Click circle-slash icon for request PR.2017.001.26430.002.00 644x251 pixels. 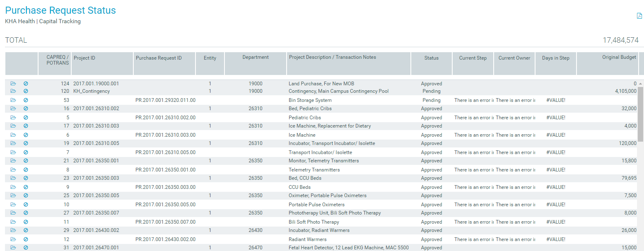click(x=26, y=239)
